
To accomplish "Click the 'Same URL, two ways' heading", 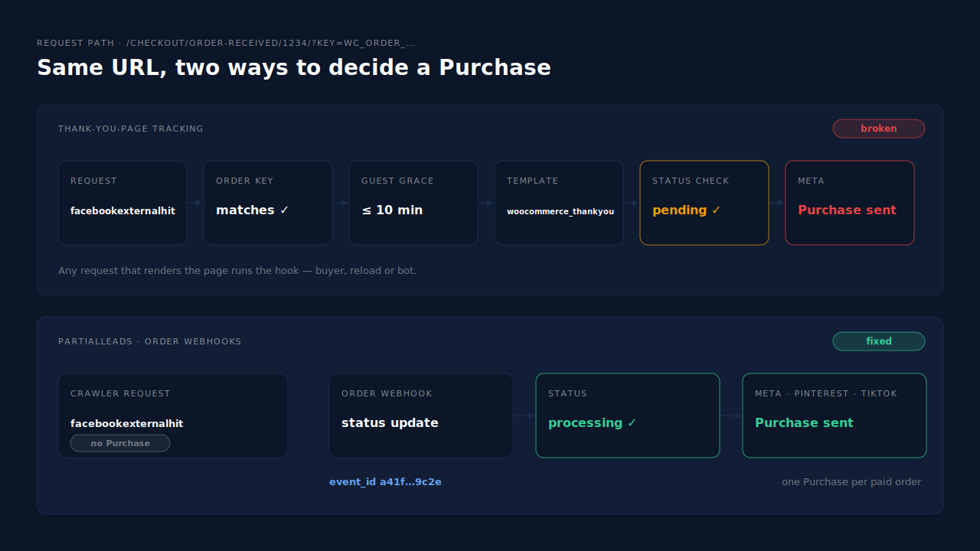I will click(x=294, y=67).
